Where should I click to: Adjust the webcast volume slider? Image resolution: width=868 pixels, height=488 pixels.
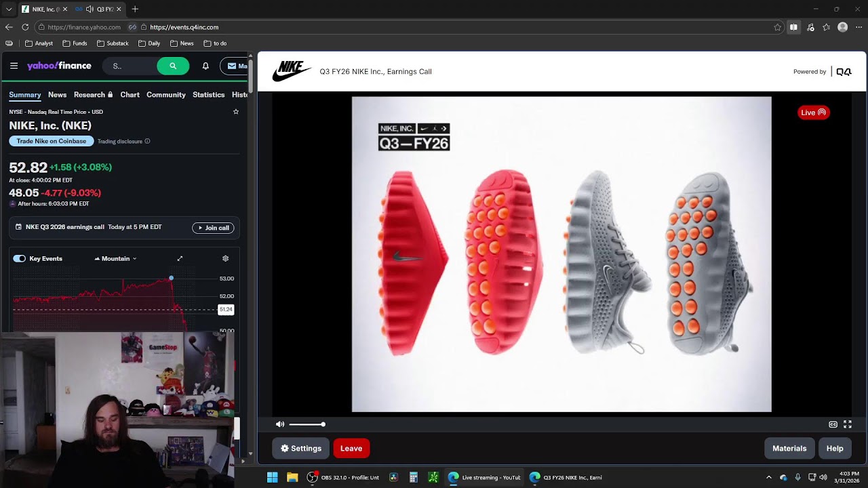(x=307, y=424)
